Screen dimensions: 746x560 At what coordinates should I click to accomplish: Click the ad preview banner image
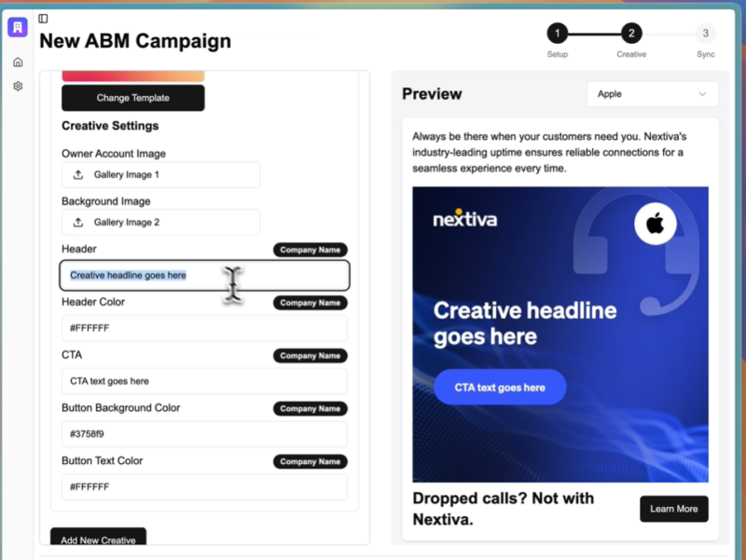(x=560, y=335)
